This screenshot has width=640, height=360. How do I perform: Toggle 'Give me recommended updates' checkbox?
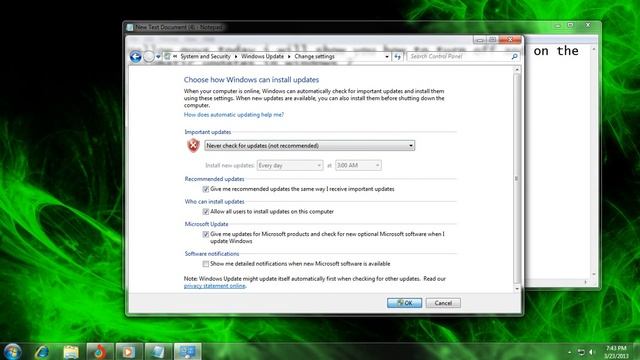point(206,189)
